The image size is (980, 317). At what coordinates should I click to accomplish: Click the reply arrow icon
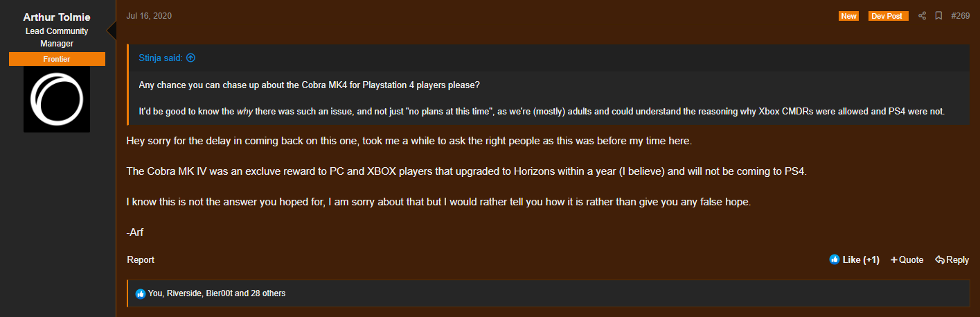tap(940, 259)
